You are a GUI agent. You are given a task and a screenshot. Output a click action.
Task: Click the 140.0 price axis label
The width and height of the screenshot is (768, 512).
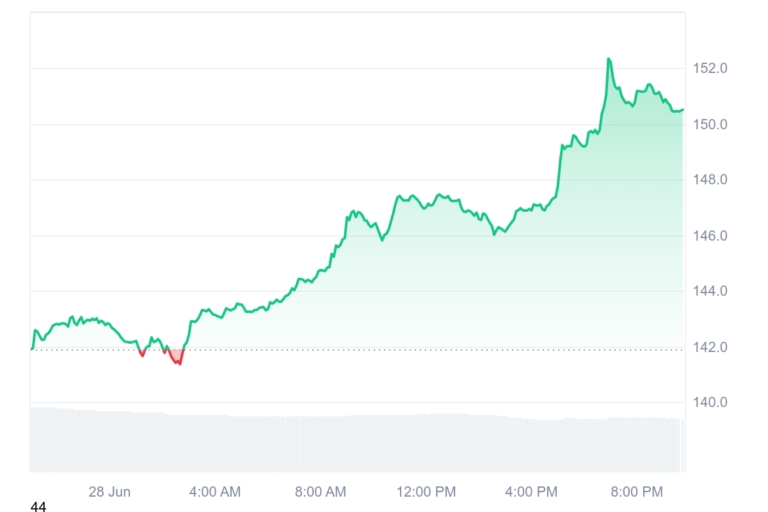coord(712,403)
